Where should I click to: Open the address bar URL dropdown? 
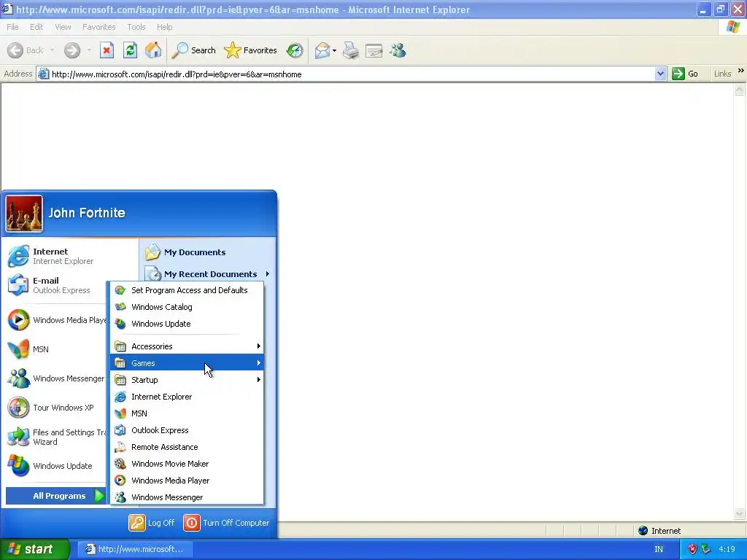coord(660,74)
